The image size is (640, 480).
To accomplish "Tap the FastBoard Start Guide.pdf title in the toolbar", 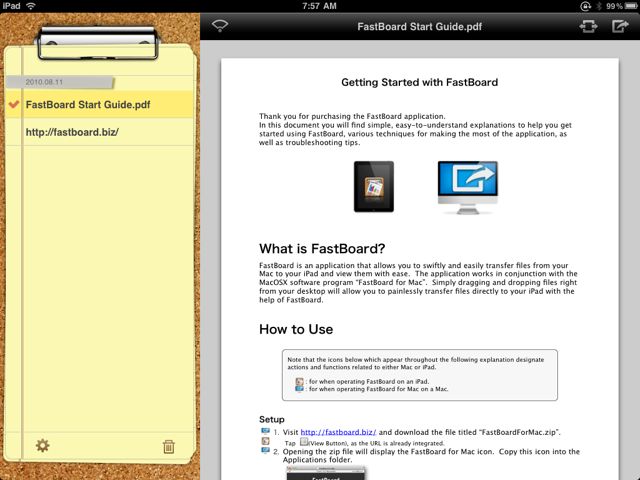I will (x=420, y=27).
